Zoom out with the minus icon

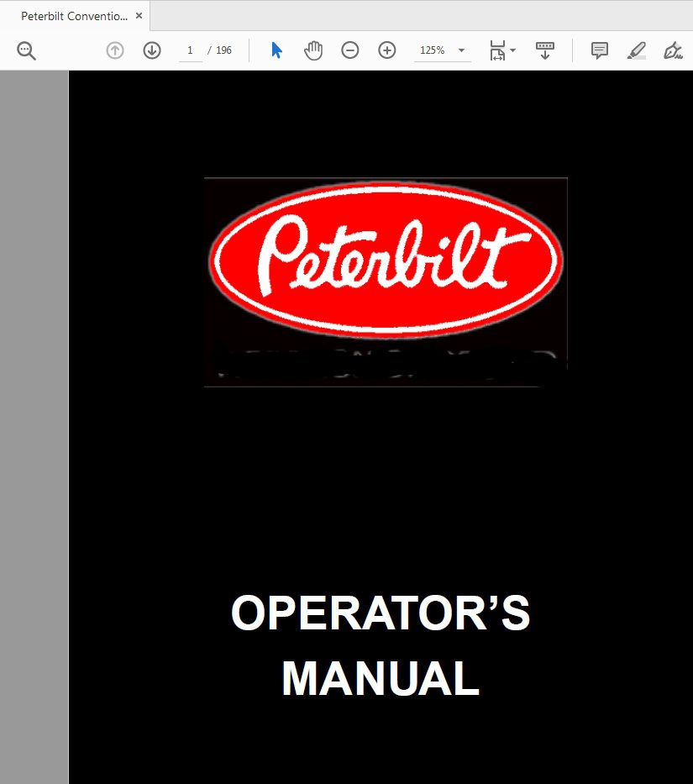click(350, 50)
